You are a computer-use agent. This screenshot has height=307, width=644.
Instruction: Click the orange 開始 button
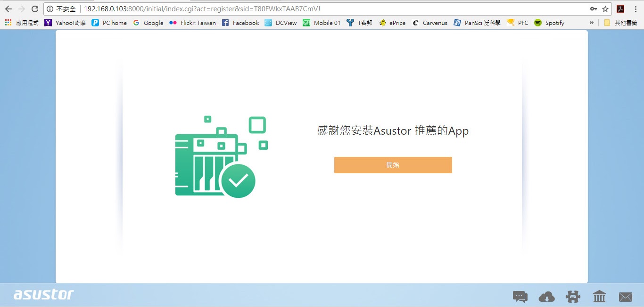[x=393, y=165]
